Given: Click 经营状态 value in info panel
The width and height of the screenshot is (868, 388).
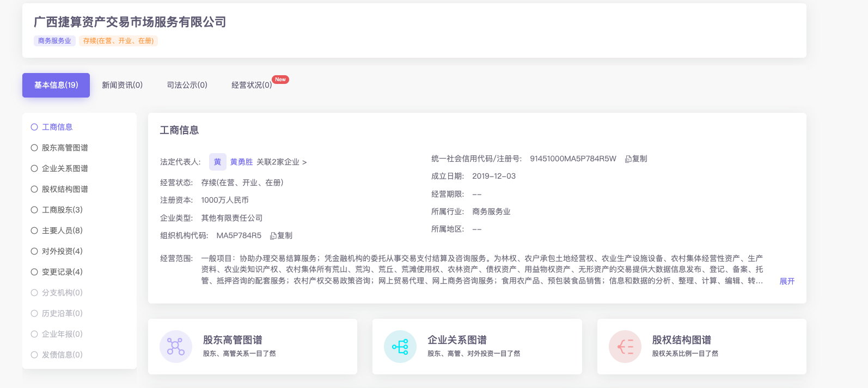Looking at the screenshot, I should (x=242, y=183).
